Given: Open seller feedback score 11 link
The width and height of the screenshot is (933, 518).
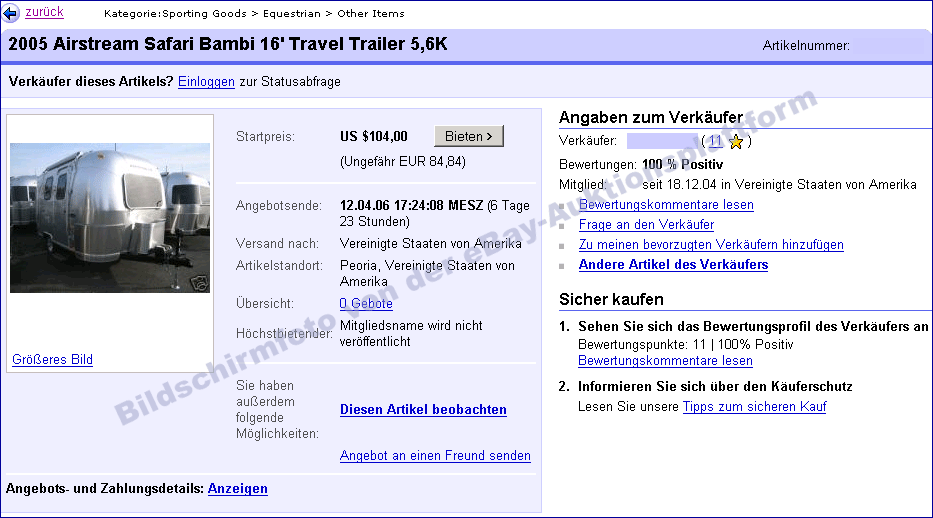Looking at the screenshot, I should (x=715, y=141).
